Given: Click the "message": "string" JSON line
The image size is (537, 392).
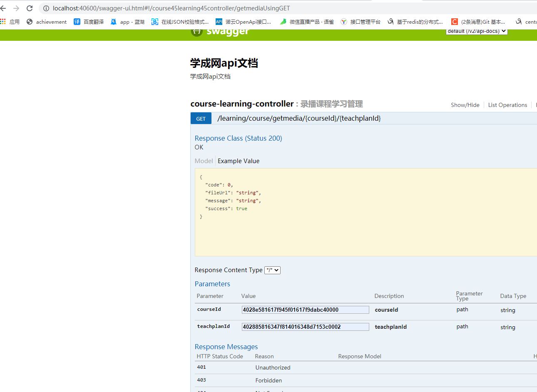Looking at the screenshot, I should point(233,201).
